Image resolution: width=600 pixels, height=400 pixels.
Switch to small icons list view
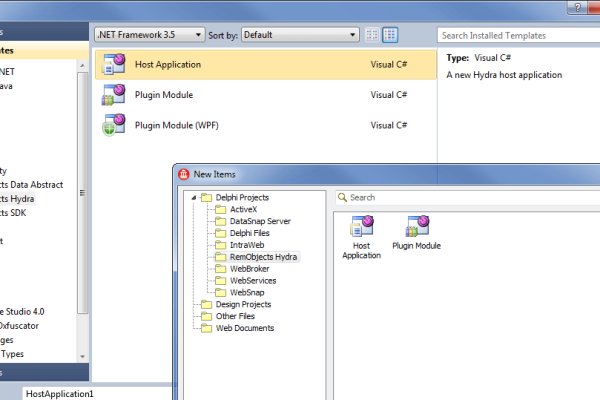(372, 35)
